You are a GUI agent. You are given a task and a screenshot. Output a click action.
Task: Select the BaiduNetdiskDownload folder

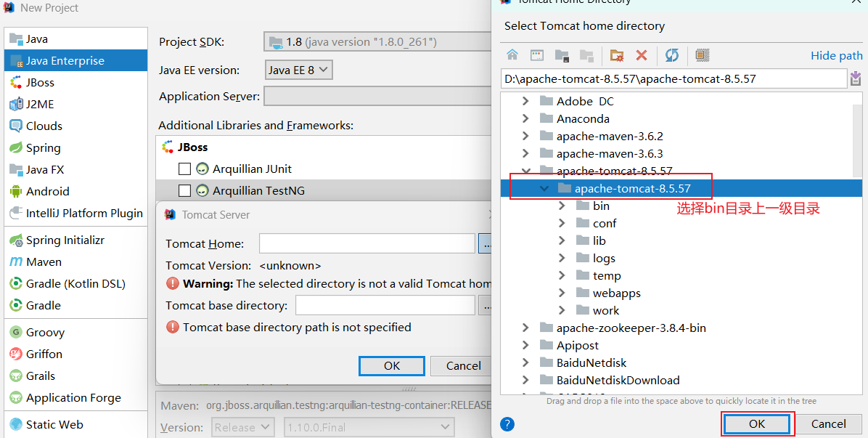[618, 381]
